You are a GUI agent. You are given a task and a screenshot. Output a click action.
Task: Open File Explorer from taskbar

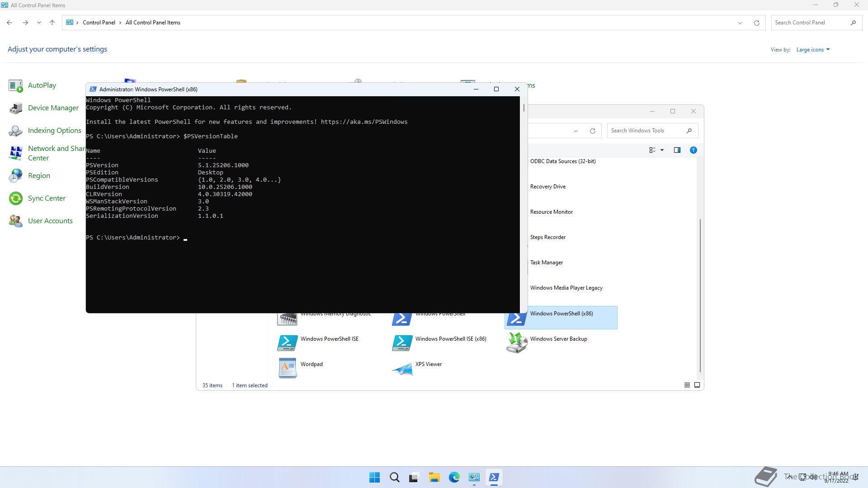point(434,477)
